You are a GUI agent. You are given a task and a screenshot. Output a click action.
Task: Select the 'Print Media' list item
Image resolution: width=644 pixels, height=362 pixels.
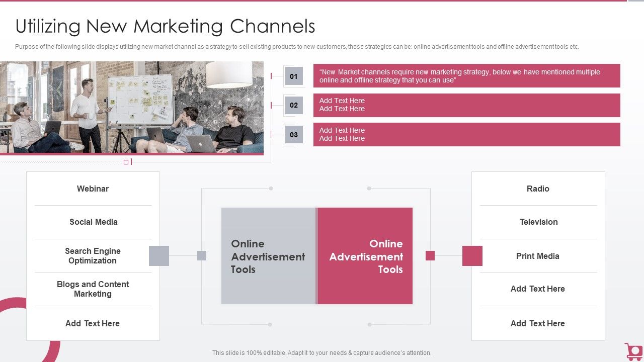click(538, 256)
